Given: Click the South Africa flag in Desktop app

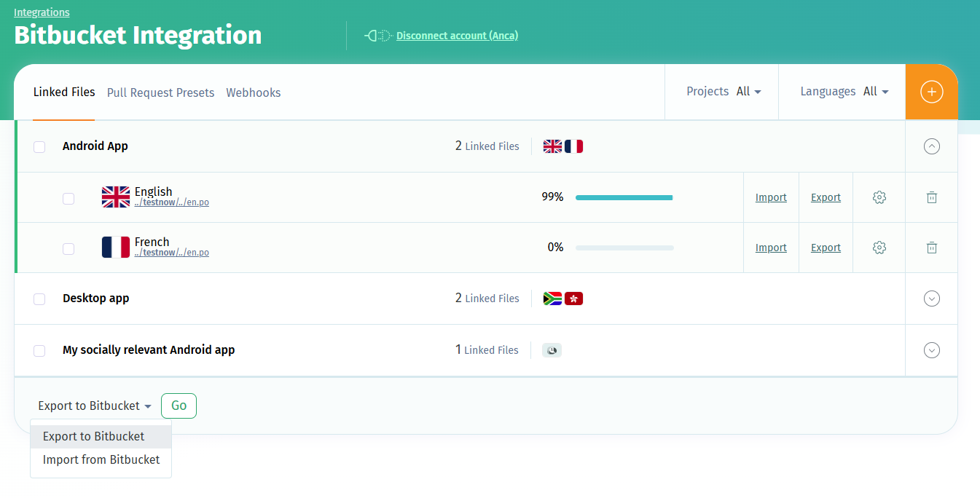Looking at the screenshot, I should coord(552,299).
